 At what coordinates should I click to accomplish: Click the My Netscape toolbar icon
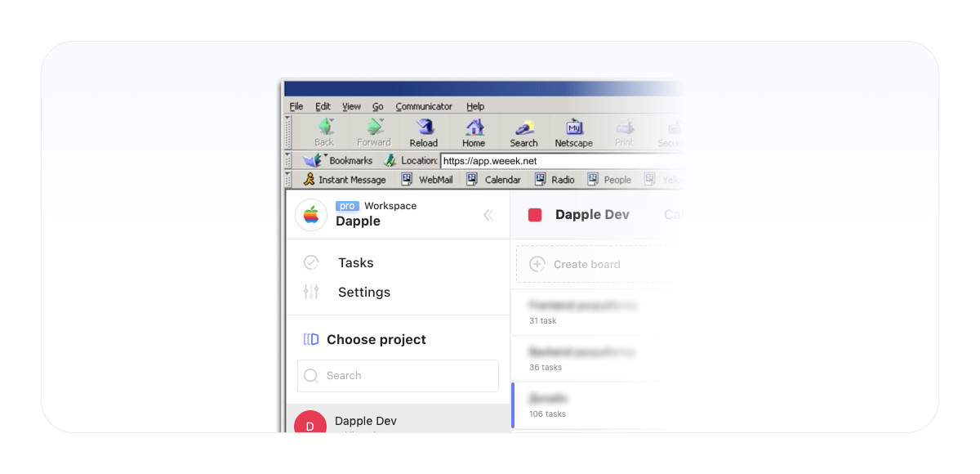click(x=573, y=128)
